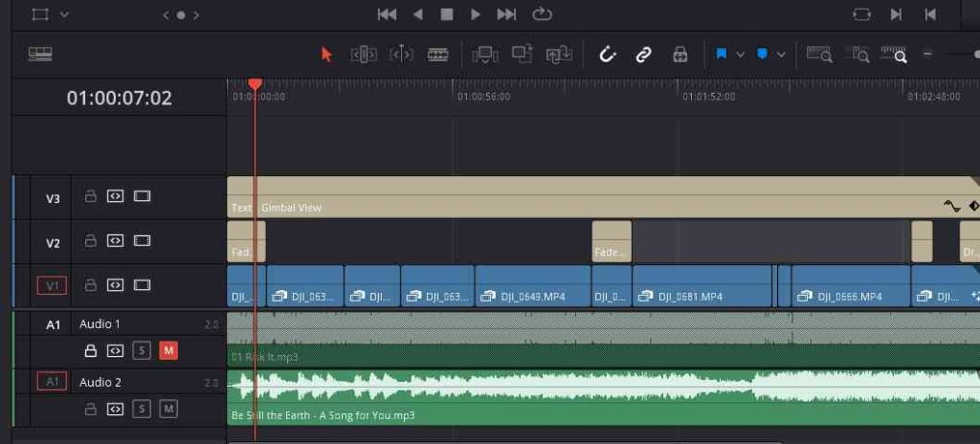The height and width of the screenshot is (444, 980).
Task: Expand the flag color dropdown arrow
Action: click(740, 55)
